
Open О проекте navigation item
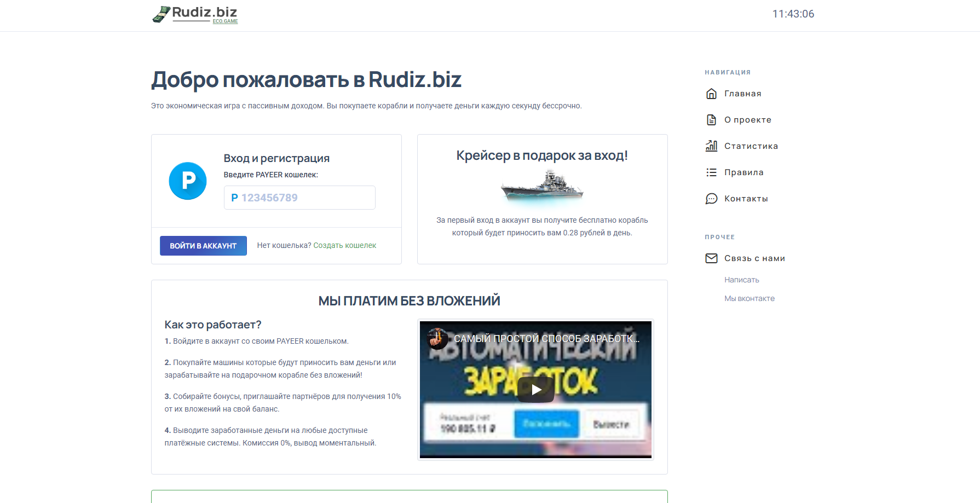tap(748, 120)
